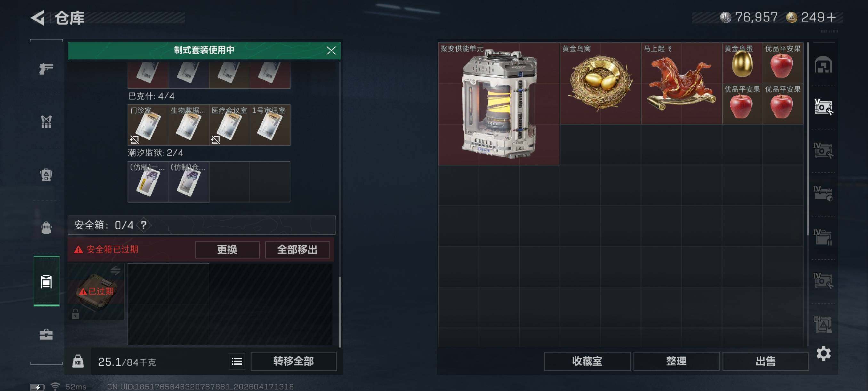
Task: Click the safe box help question mark
Action: click(144, 225)
